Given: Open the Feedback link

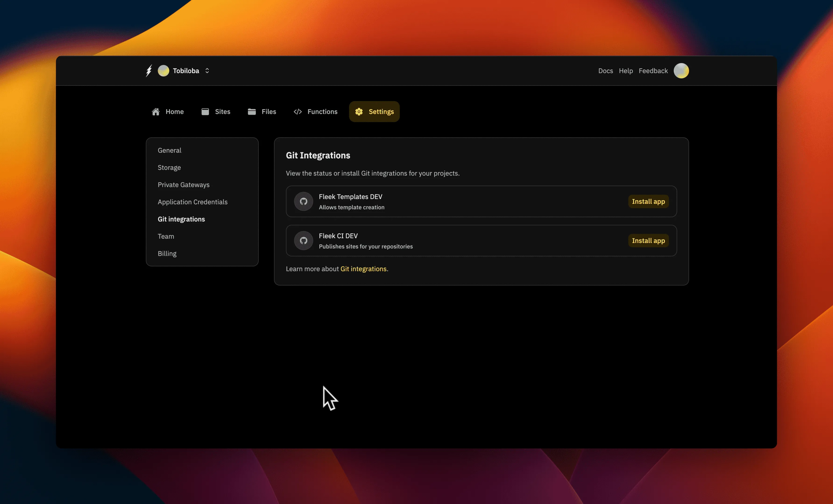Looking at the screenshot, I should pyautogui.click(x=653, y=71).
